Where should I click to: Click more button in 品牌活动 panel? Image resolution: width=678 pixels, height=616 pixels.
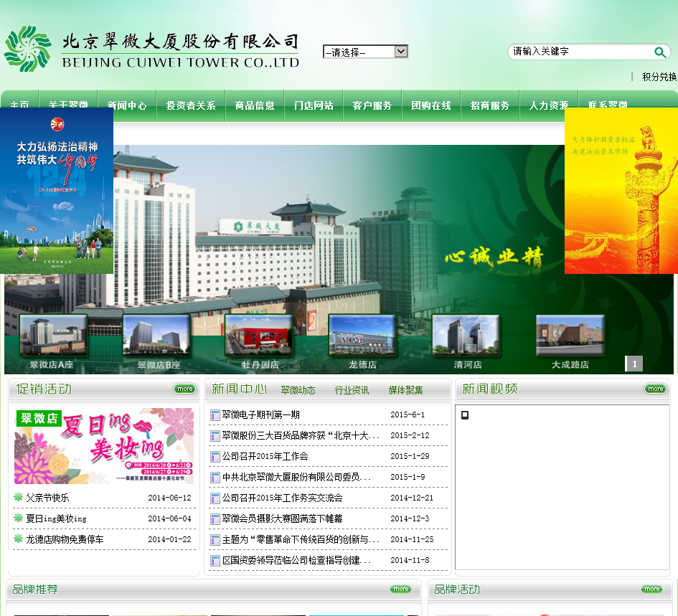(651, 589)
